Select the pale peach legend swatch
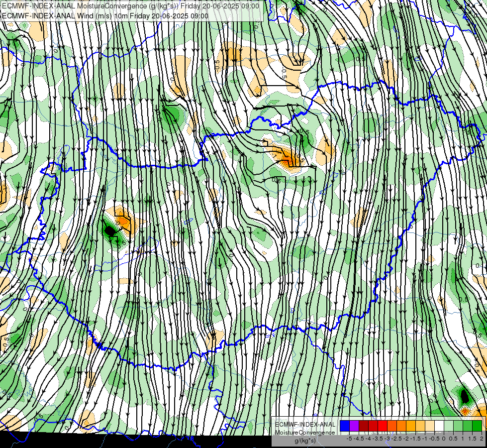 coord(430,426)
